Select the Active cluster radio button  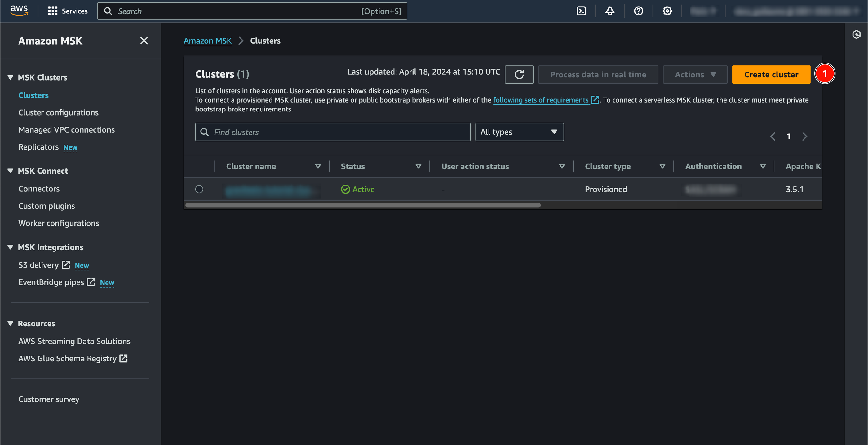(x=199, y=189)
